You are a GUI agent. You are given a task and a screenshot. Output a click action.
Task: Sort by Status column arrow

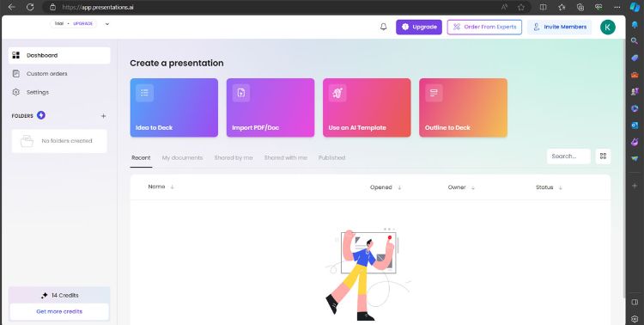[x=560, y=187]
